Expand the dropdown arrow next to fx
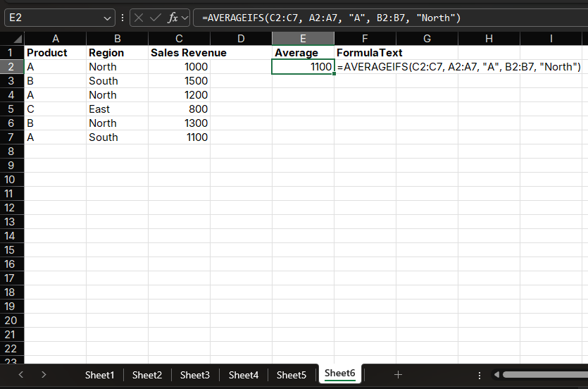 coord(185,18)
